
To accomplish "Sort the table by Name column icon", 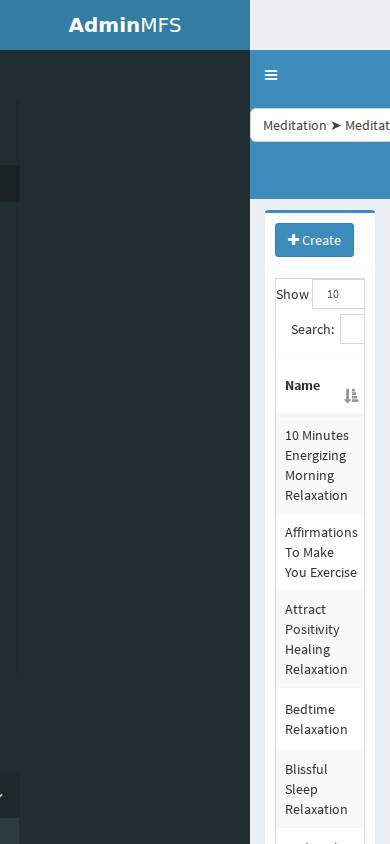I will click(351, 396).
